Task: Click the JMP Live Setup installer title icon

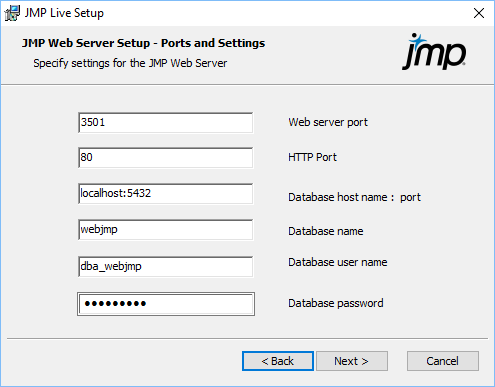Action: pyautogui.click(x=12, y=13)
